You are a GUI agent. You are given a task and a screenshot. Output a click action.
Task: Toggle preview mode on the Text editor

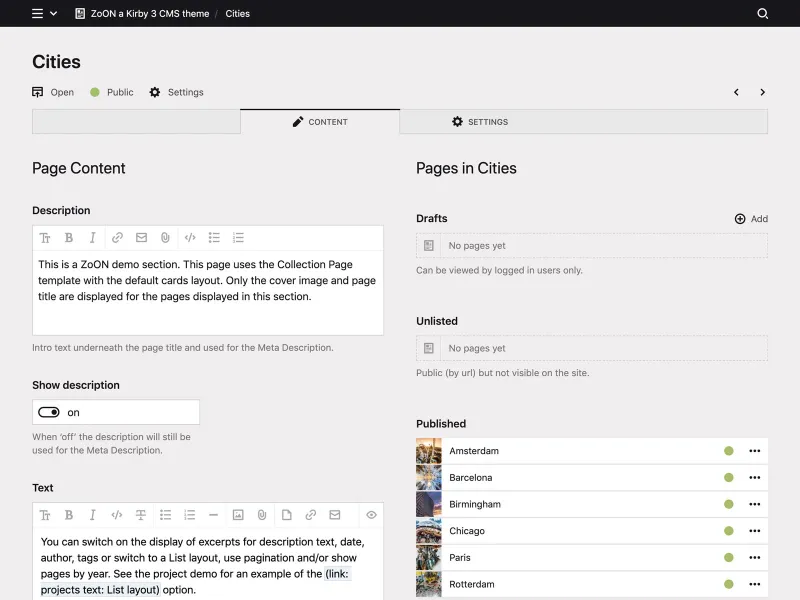point(371,514)
